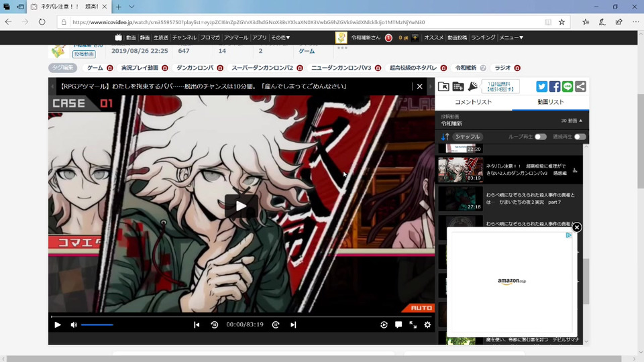This screenshot has width=644, height=362.
Task: Open the ニューダンガンロンパV3 tag link
Action: pyautogui.click(x=341, y=68)
